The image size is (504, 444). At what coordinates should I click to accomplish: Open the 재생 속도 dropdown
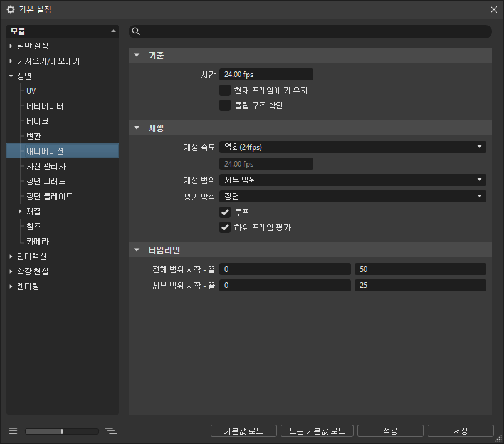tap(352, 147)
